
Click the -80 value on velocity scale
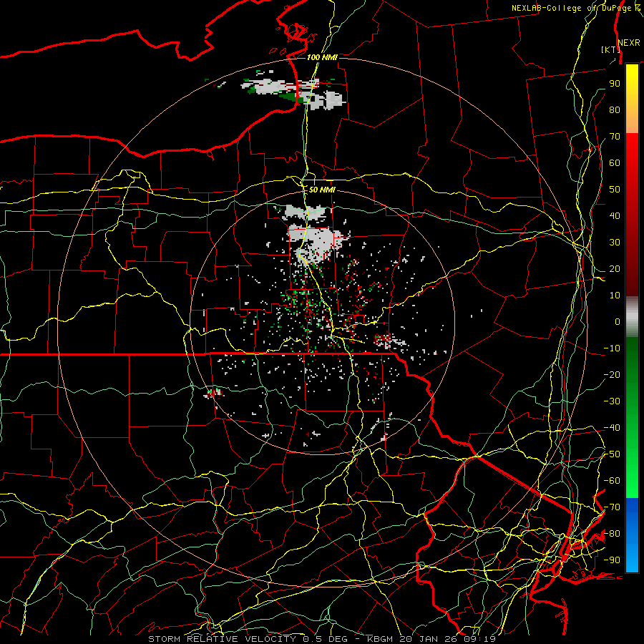point(612,534)
